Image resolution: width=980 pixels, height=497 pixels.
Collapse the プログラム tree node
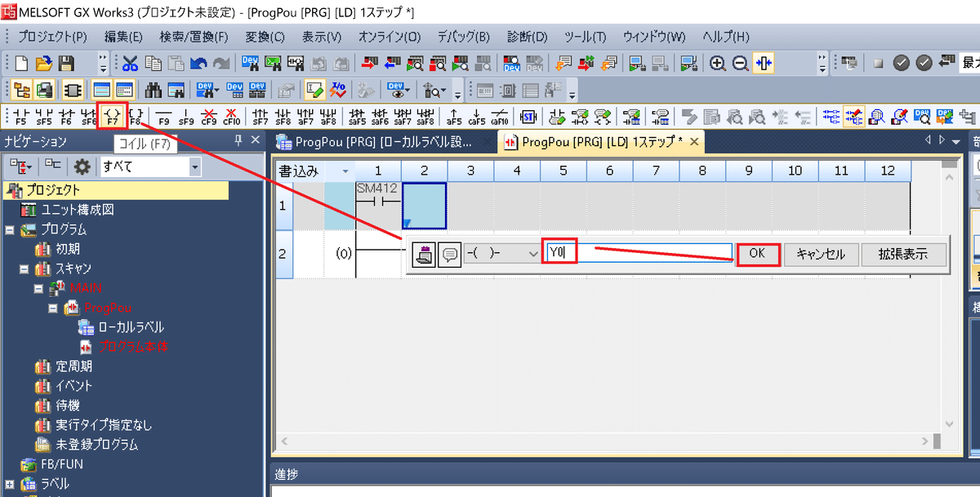(x=9, y=229)
